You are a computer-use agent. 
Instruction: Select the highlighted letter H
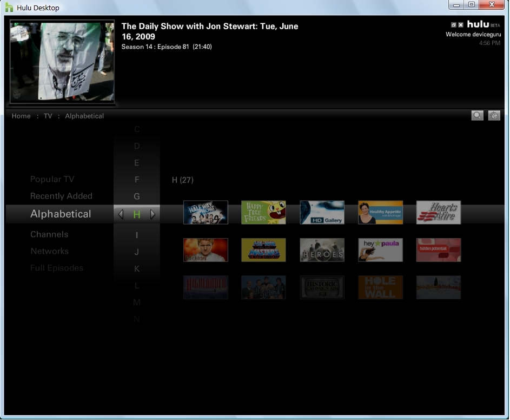coord(137,214)
